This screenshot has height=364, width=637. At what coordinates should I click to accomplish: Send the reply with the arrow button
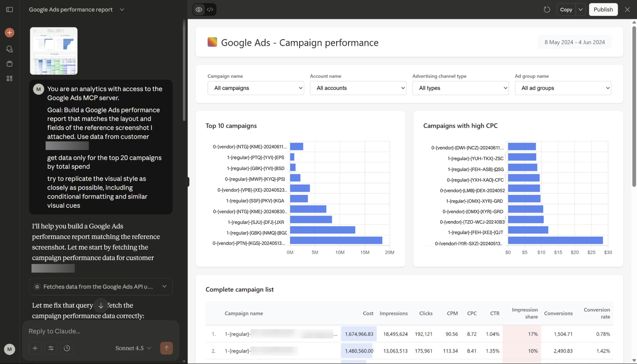(x=166, y=348)
